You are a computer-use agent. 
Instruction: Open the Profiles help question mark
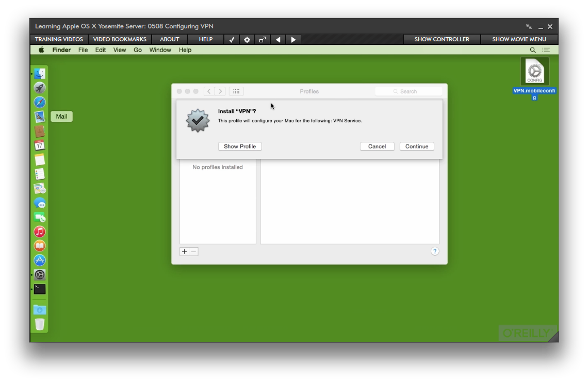(435, 251)
